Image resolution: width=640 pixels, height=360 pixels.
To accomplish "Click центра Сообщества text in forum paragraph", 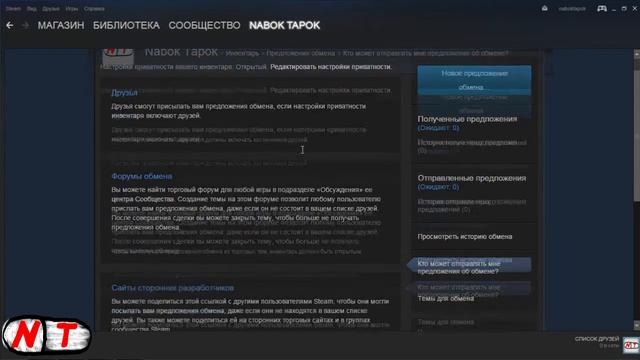I will pos(143,199).
